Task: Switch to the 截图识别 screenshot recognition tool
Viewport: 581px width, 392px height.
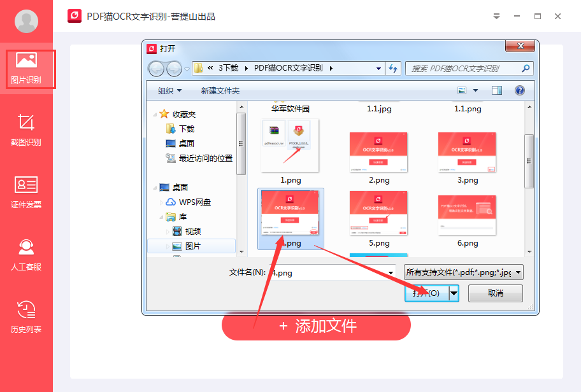Action: point(25,130)
